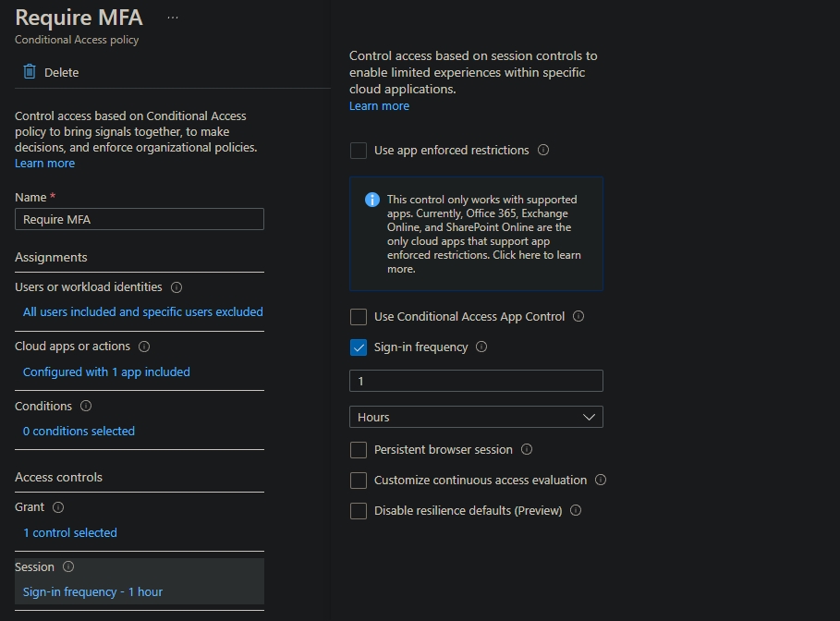This screenshot has height=621, width=840.
Task: Open 1 control selected grant link
Action: pyautogui.click(x=69, y=532)
